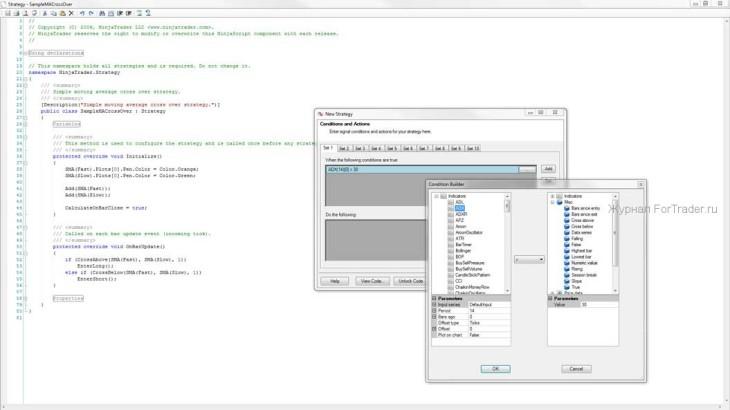Switch to the Set 10 tab
The image size is (730, 410).
pyautogui.click(x=473, y=148)
